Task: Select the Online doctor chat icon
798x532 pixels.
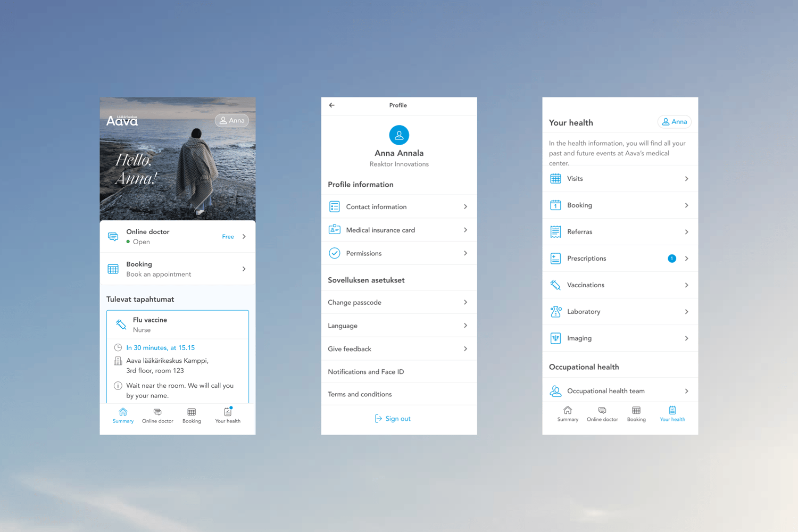Action: 113,236
